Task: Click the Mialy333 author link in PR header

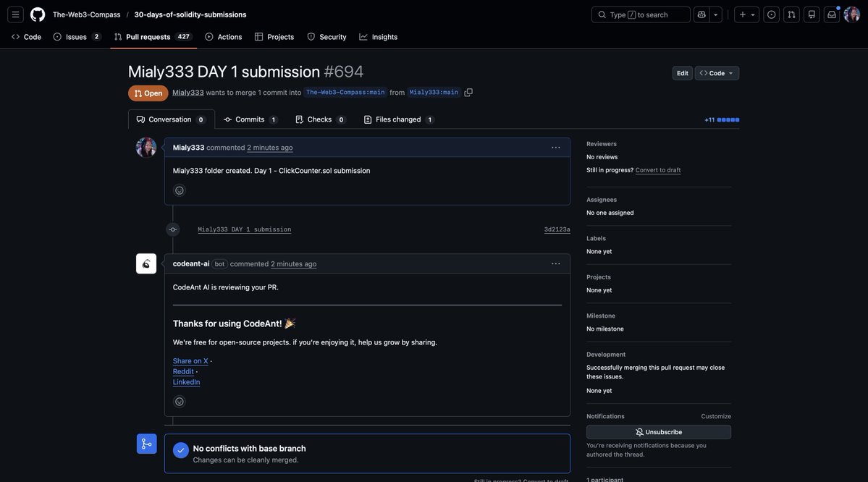Action: click(187, 93)
